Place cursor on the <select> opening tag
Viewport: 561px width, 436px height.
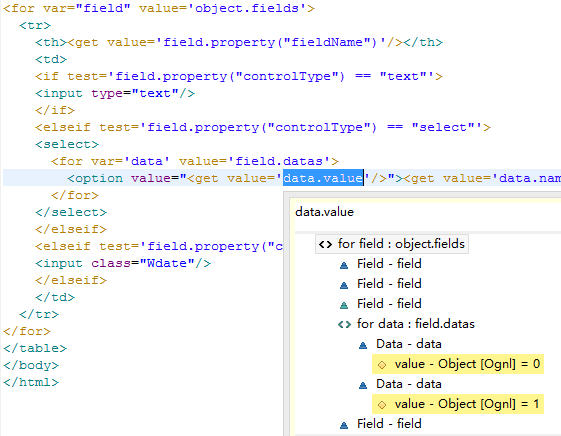coord(67,144)
